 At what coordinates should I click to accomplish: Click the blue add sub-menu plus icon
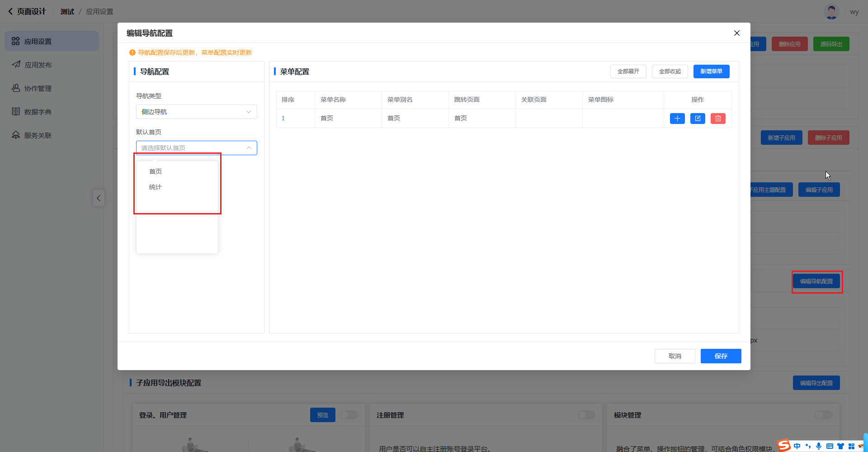[677, 119]
